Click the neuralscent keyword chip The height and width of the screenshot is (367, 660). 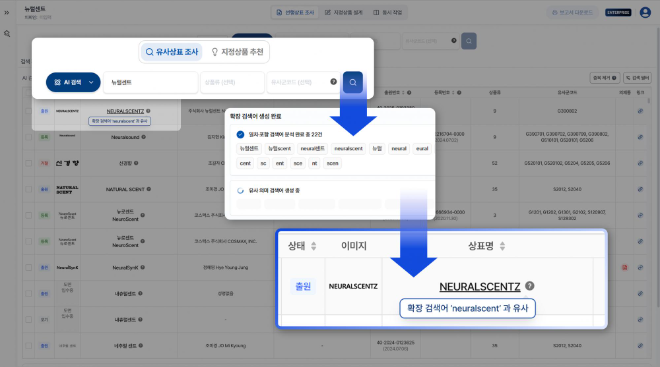pos(348,149)
